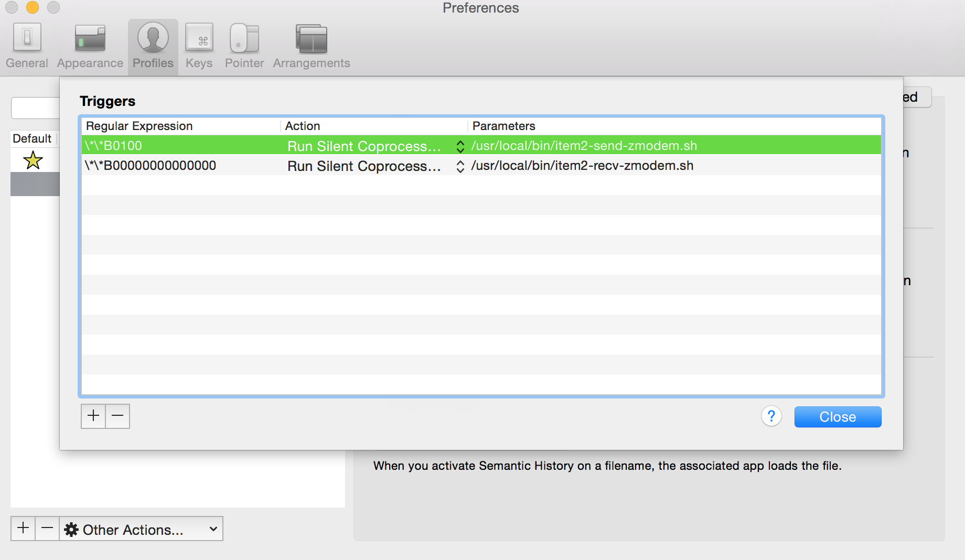Click the Parameters column header
Viewport: 965px width, 560px height.
(x=674, y=126)
